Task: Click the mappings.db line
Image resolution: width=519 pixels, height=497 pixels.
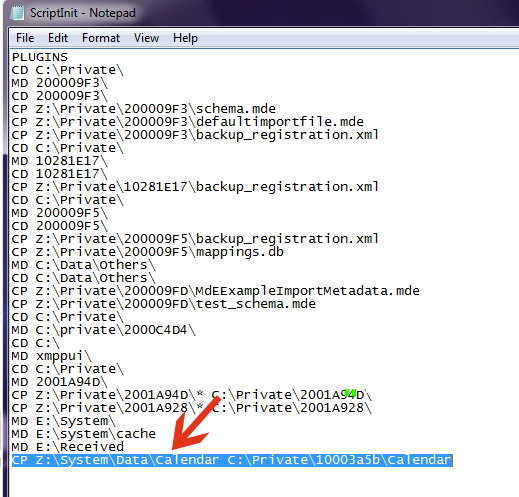Action: tap(148, 252)
